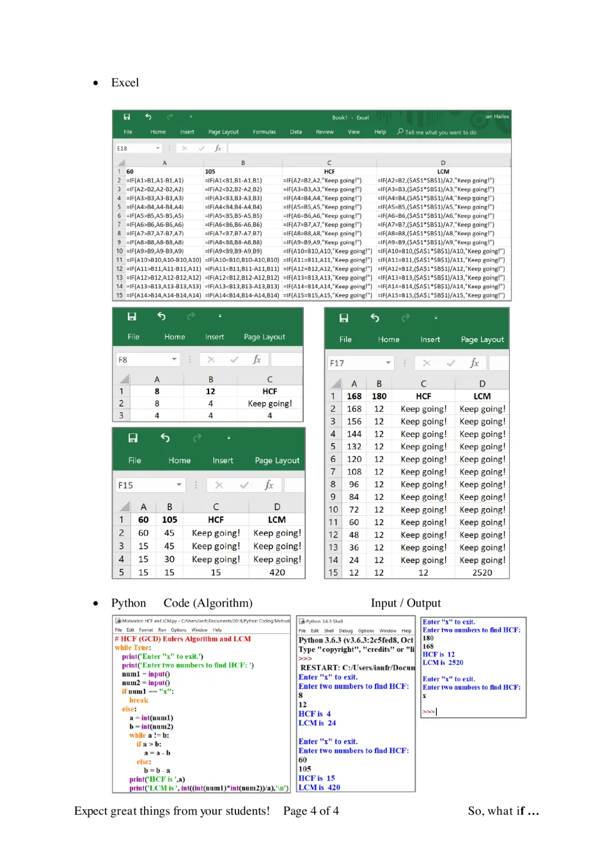This screenshot has width=614, height=868.
Task: Open File tab in F17 window
Action: pyautogui.click(x=345, y=340)
